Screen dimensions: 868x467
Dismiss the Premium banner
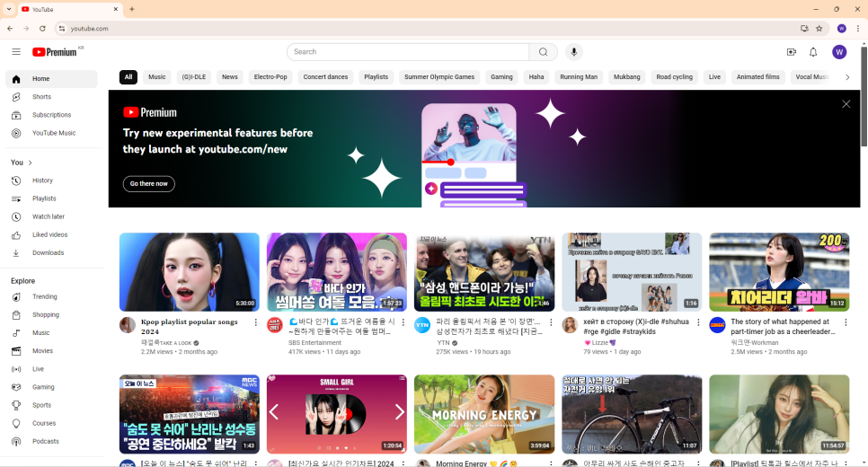tap(846, 104)
